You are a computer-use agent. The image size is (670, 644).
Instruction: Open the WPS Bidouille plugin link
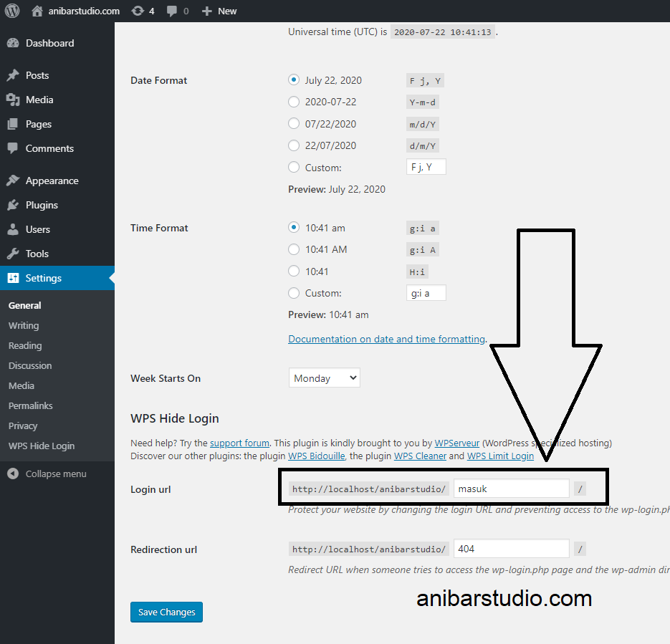pos(316,456)
